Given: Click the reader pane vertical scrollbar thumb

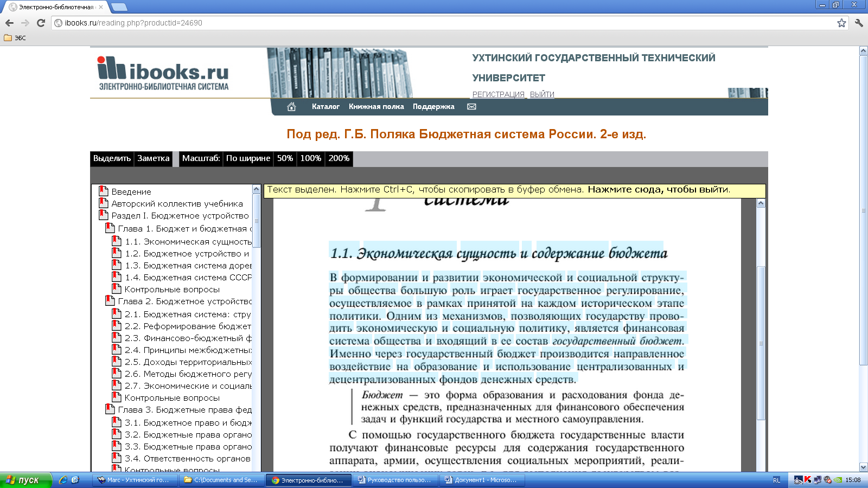Looking at the screenshot, I should click(761, 343).
